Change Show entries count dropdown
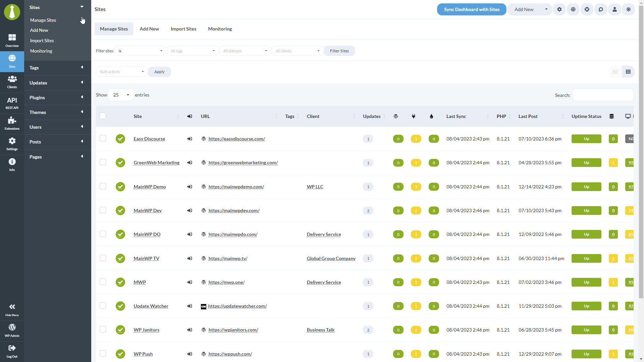This screenshot has width=644, height=362. click(121, 95)
